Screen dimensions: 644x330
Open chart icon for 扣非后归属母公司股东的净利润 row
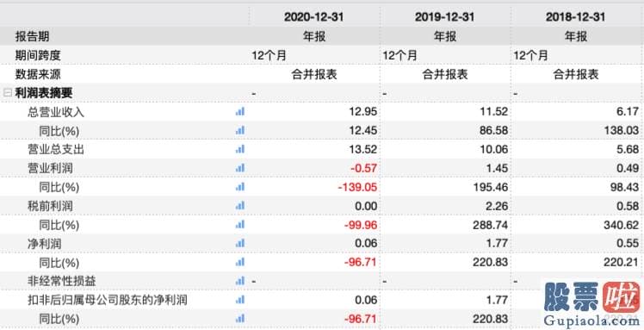click(240, 300)
